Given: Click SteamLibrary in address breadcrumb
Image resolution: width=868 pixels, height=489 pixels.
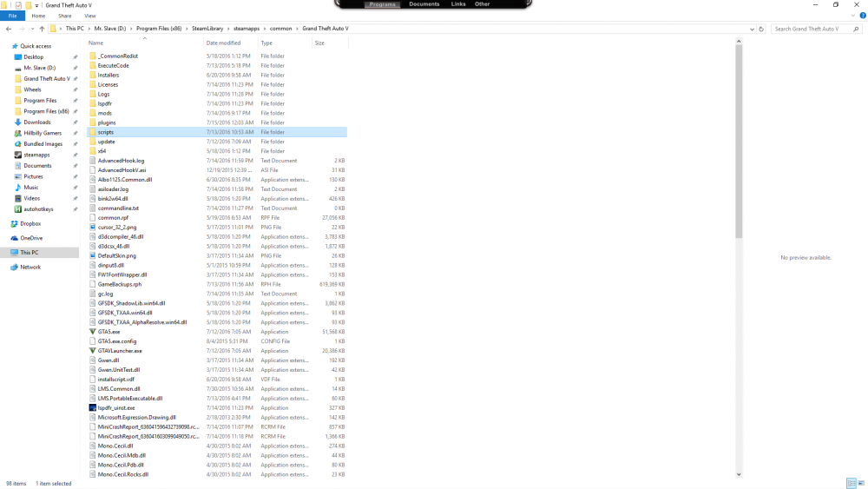Looking at the screenshot, I should click(207, 29).
